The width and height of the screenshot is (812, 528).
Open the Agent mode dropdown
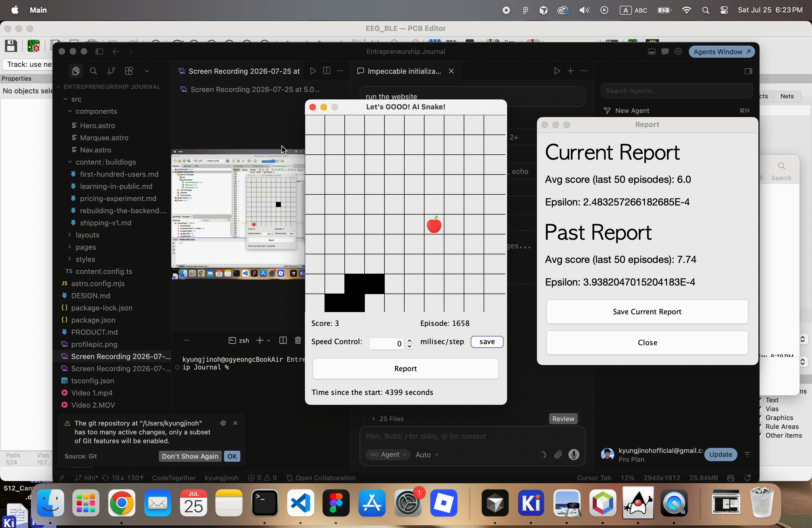click(388, 455)
